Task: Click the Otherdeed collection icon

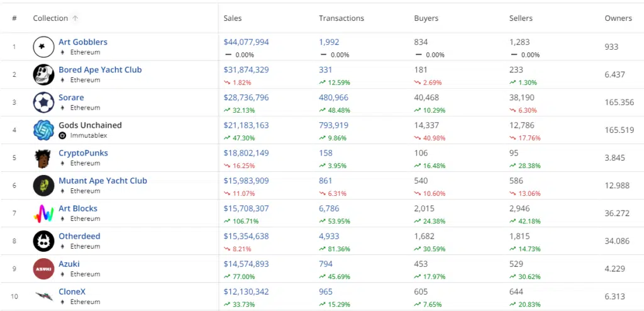Action: [x=43, y=241]
